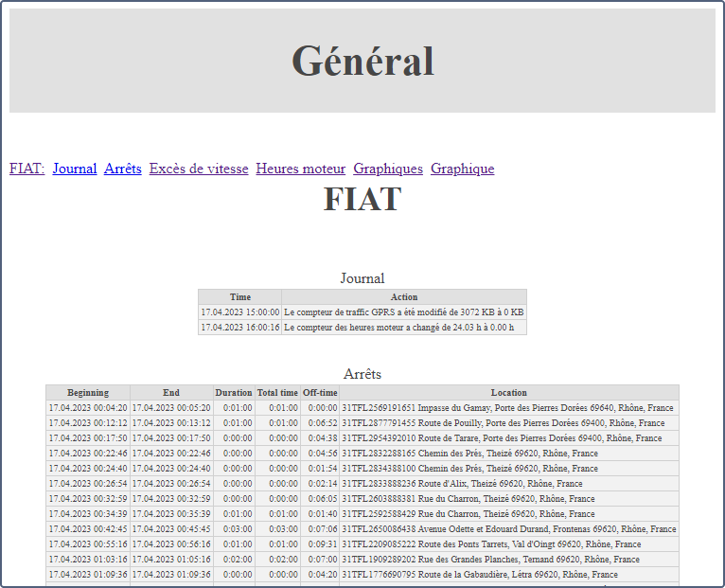The height and width of the screenshot is (588, 725).
Task: Open the Arrêts link
Action: (x=122, y=169)
